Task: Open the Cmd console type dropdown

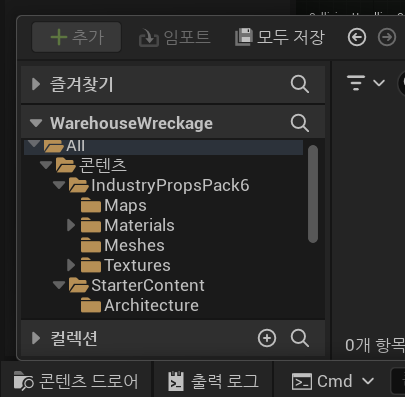Action: [333, 381]
